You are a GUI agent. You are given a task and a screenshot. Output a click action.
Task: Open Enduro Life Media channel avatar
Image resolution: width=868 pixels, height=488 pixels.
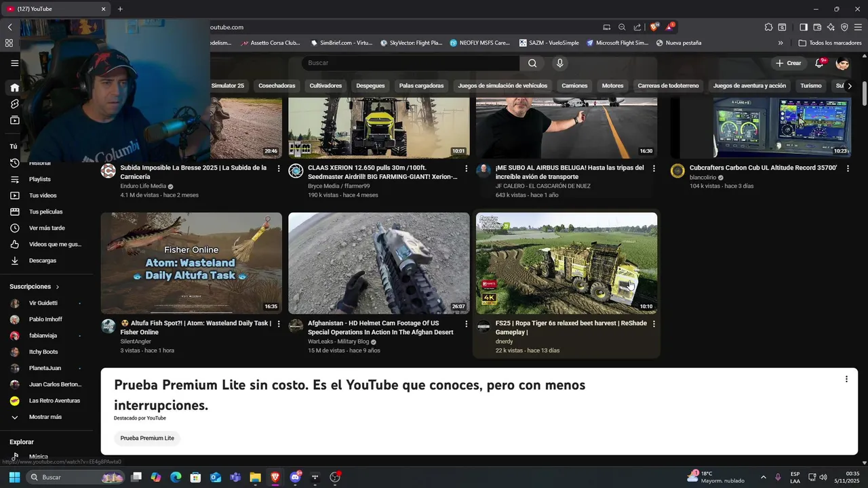click(x=108, y=171)
